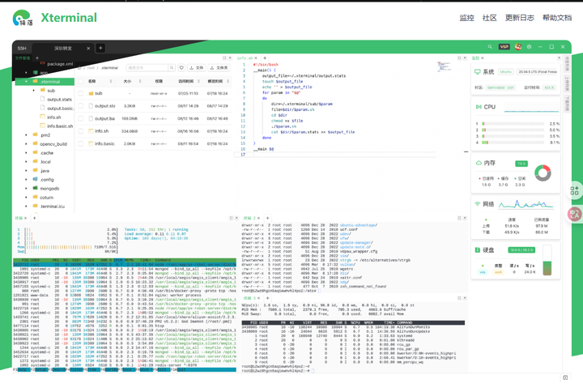Maximize the htop terminal panel
The image size is (583, 392).
click(x=231, y=218)
